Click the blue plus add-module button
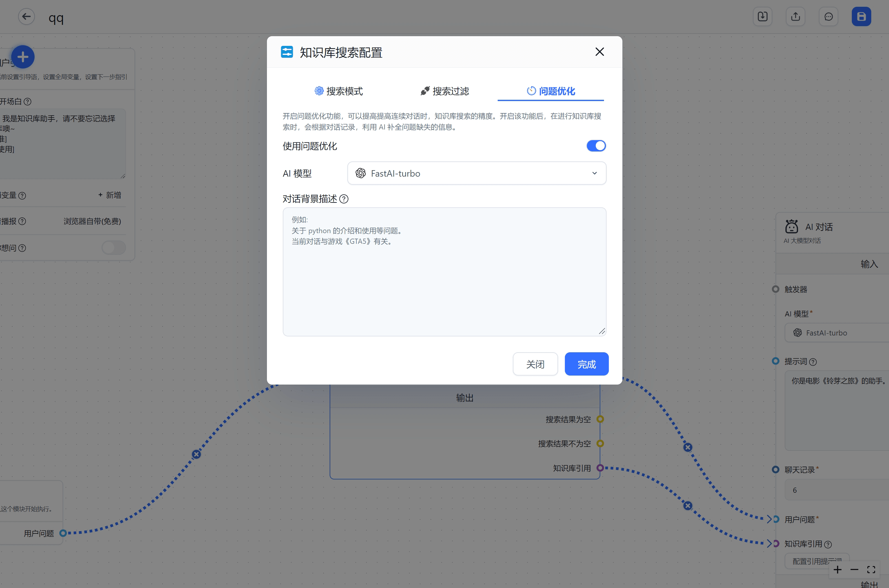Image resolution: width=889 pixels, height=588 pixels. coord(23,57)
